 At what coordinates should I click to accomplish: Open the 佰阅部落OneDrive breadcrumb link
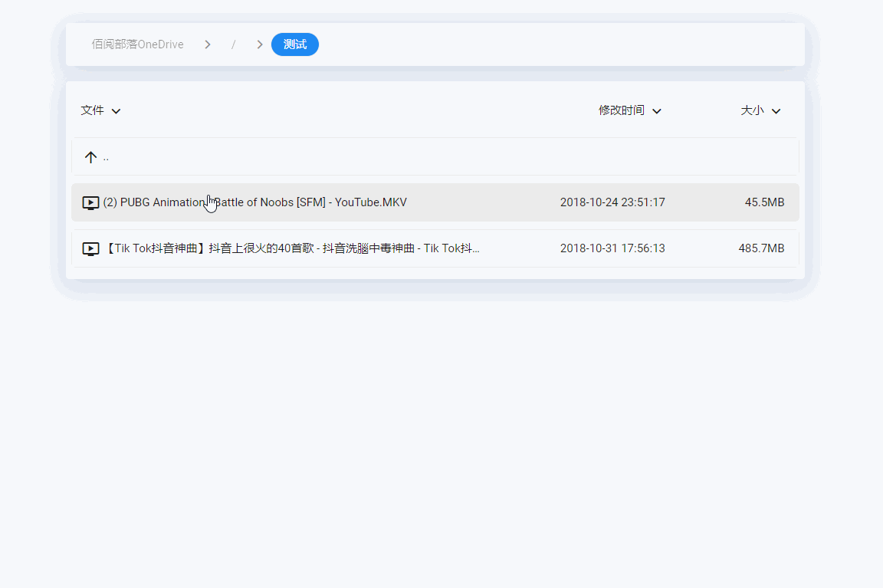click(x=137, y=44)
